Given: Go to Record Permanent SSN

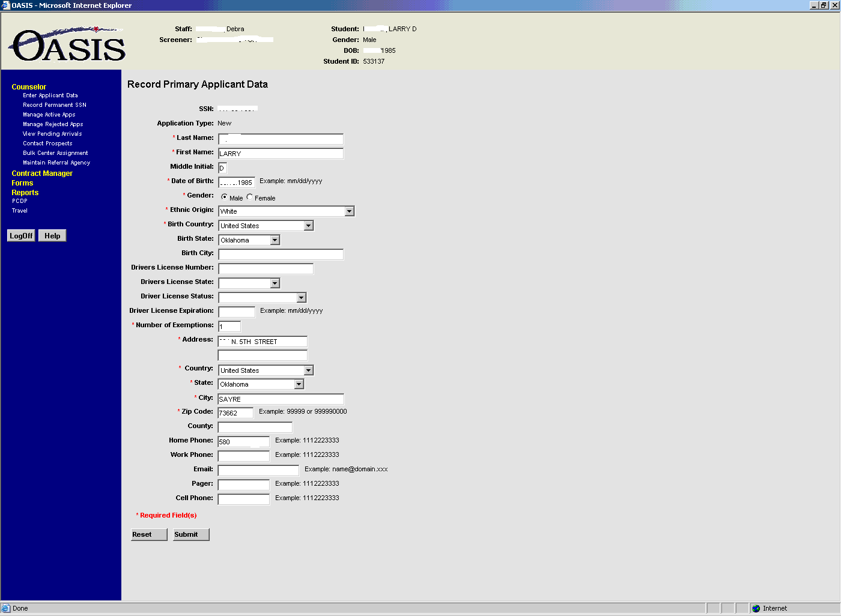Looking at the screenshot, I should (x=55, y=105).
